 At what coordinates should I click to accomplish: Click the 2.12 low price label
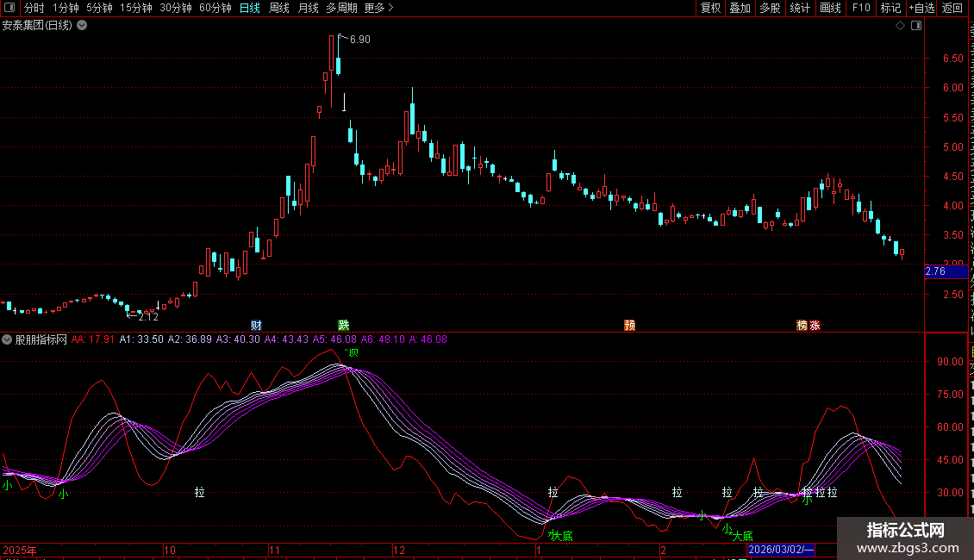tap(148, 317)
